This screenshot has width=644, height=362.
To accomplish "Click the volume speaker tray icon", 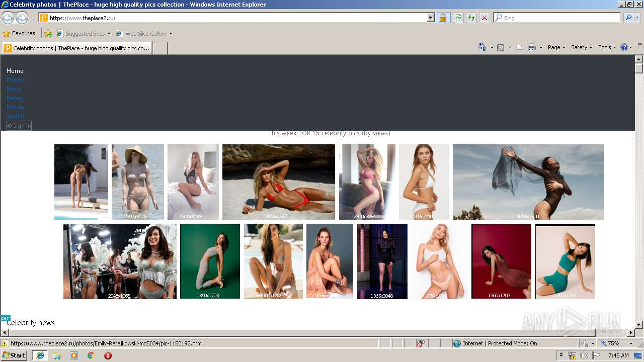I will tap(584, 355).
